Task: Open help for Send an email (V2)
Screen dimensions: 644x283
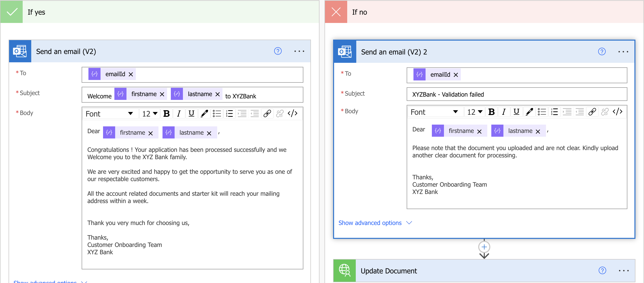Action: 278,51
